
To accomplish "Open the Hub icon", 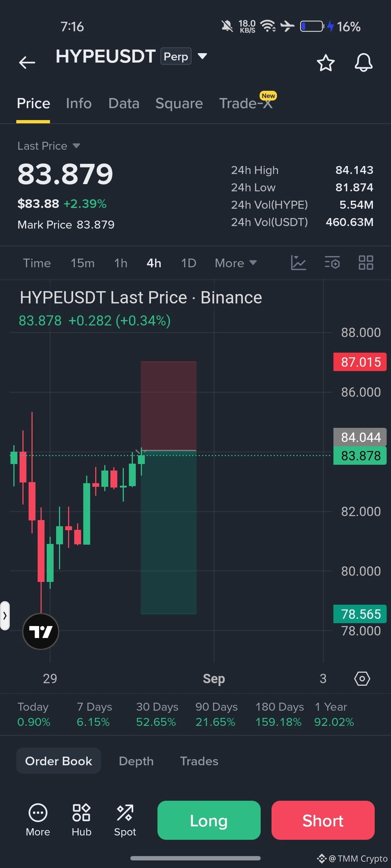I will pos(81,820).
